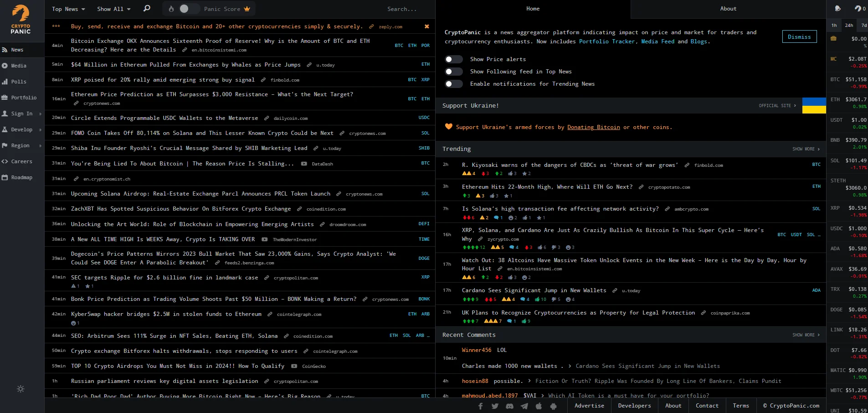Click the Apple app icon in footer
This screenshot has height=413, width=868.
(x=539, y=406)
